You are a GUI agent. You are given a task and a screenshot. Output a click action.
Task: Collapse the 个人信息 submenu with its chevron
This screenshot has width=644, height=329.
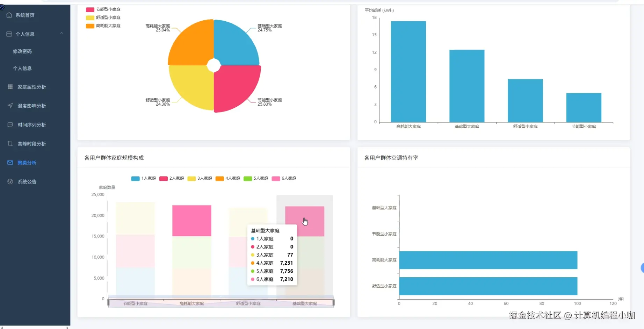61,34
